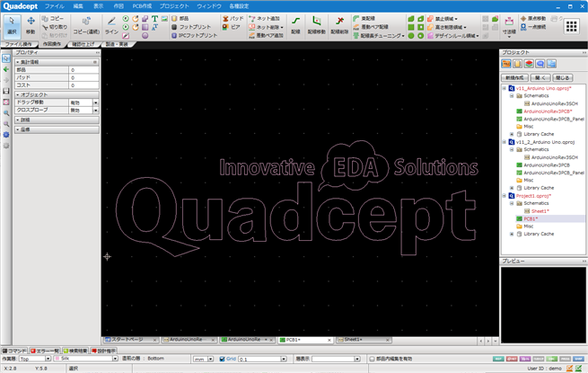
Task: Open the プロジェクト menu
Action: 174,6
